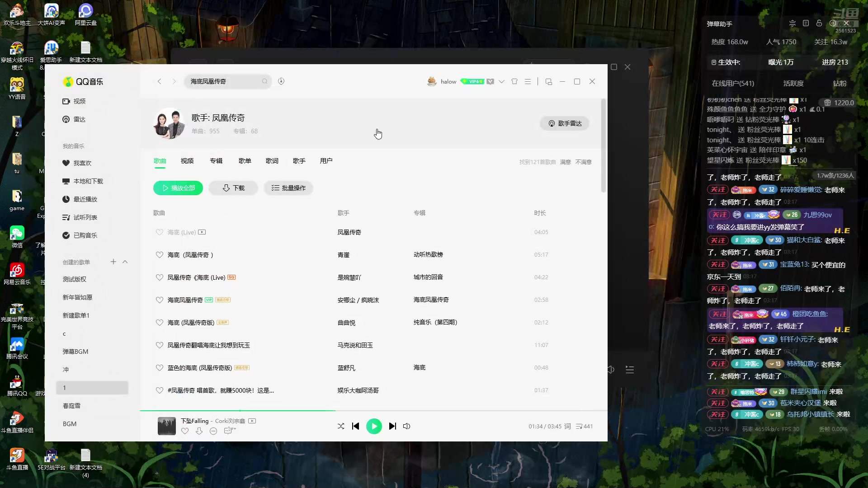The width and height of the screenshot is (868, 488).
Task: Open 已购音乐 page
Action: click(x=80, y=235)
